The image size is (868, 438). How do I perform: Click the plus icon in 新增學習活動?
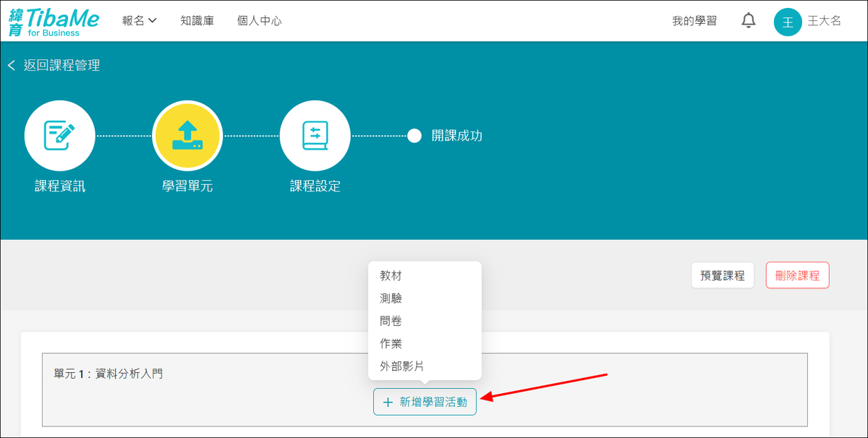click(388, 402)
